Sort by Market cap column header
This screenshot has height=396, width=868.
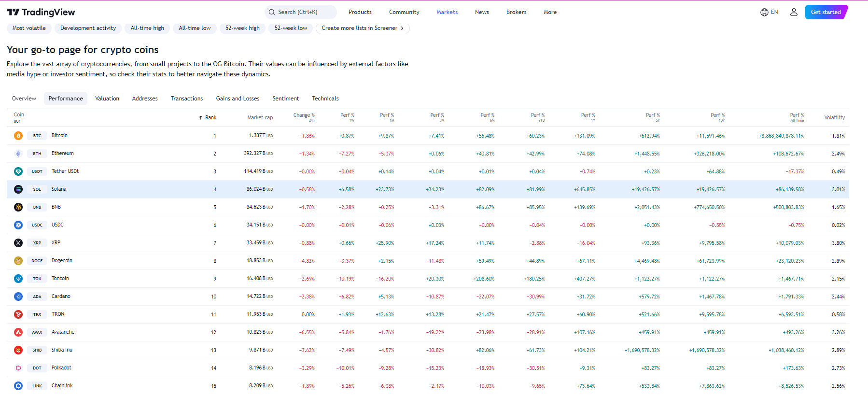[x=260, y=118]
